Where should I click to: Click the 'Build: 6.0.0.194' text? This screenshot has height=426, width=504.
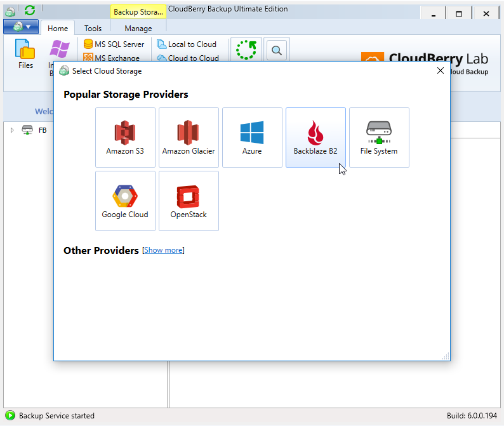pos(472,416)
